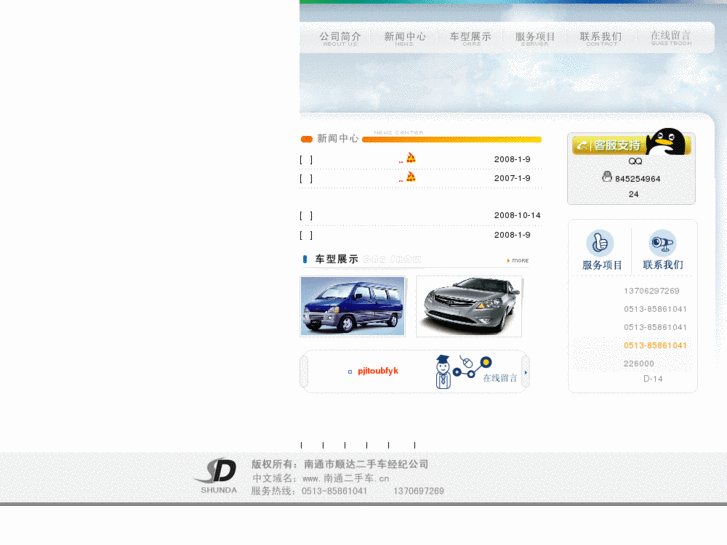
Task: Open the 公司简介 About Us menu item
Action: [x=340, y=38]
